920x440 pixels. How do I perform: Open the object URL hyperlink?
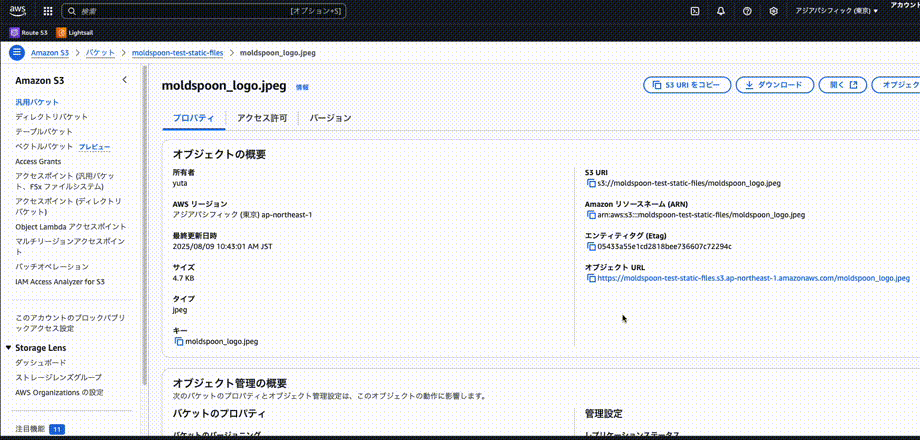753,278
